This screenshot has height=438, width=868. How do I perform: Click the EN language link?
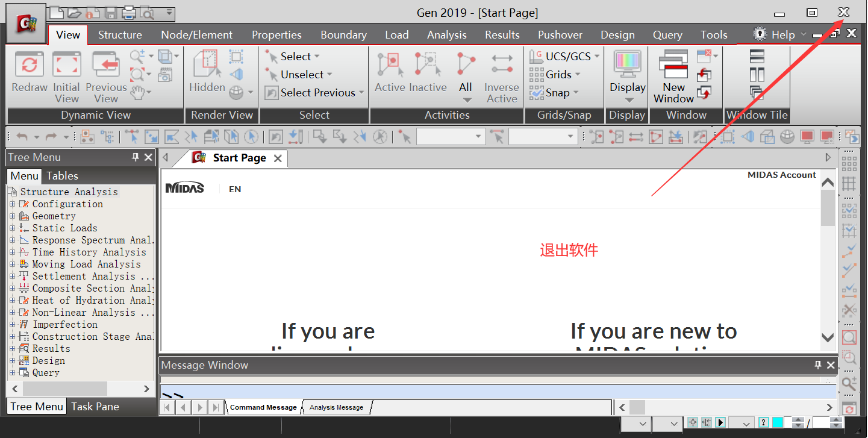(x=235, y=189)
